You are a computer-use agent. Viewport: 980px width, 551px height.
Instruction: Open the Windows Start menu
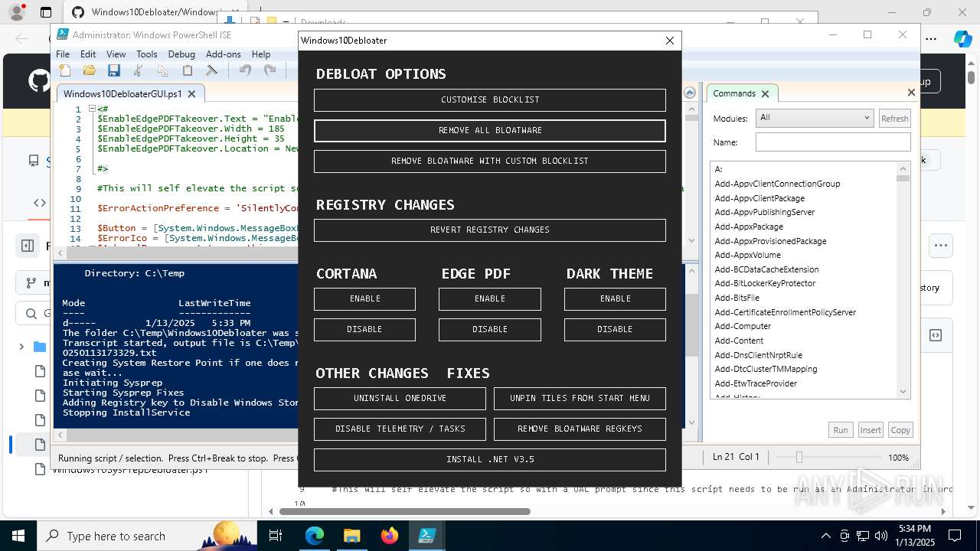pyautogui.click(x=18, y=536)
